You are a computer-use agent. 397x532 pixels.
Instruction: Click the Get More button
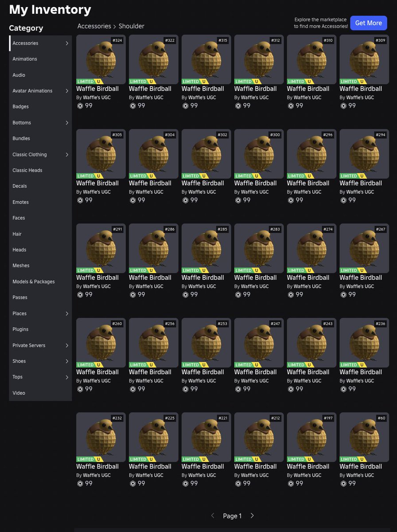[x=369, y=23]
